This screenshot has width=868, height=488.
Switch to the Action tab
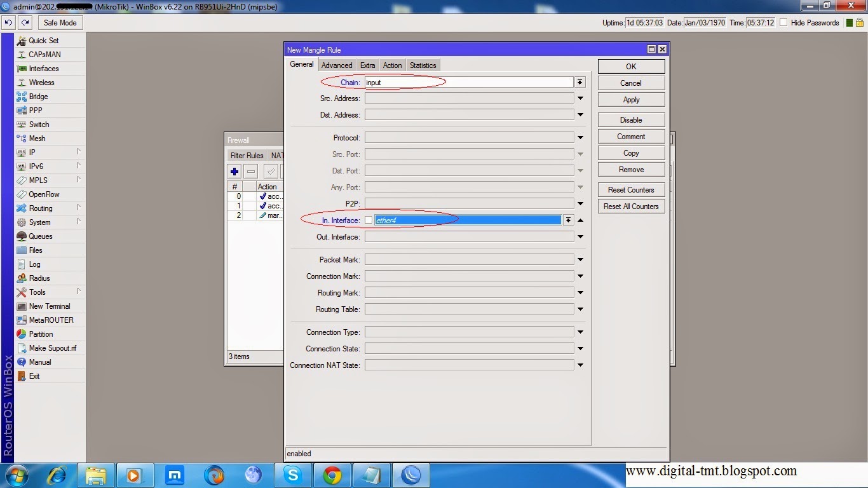click(392, 65)
